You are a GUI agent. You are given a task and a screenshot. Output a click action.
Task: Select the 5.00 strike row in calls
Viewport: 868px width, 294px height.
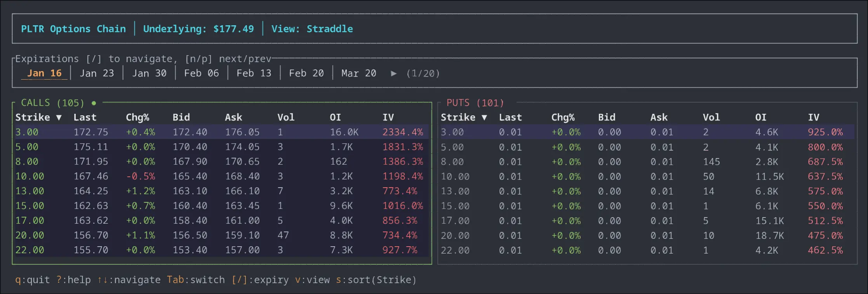222,147
